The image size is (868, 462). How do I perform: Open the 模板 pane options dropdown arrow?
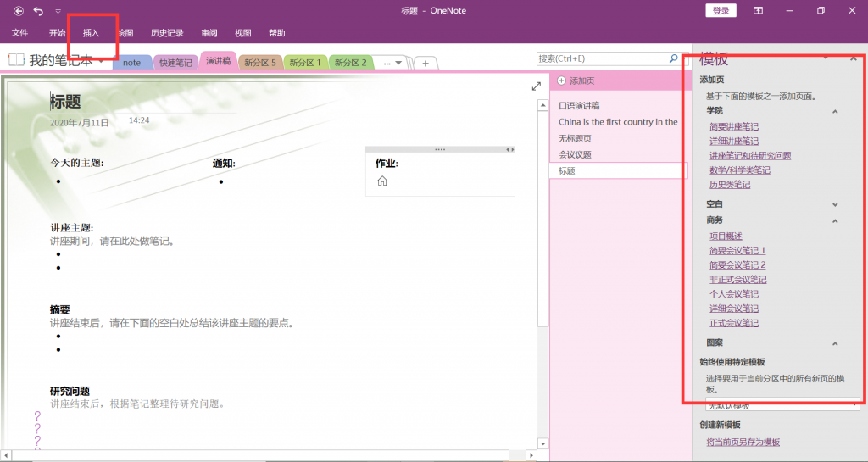point(826,58)
